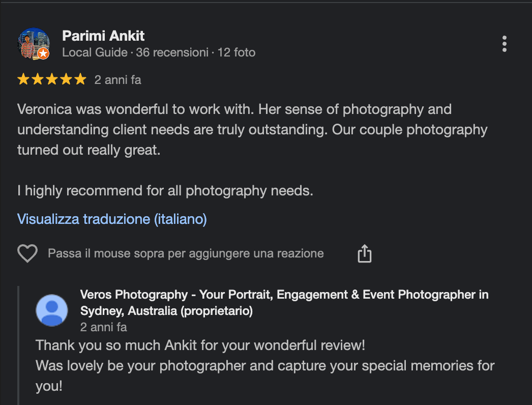
Task: Click the "2 anni fa" beside the stars
Action: pos(118,80)
